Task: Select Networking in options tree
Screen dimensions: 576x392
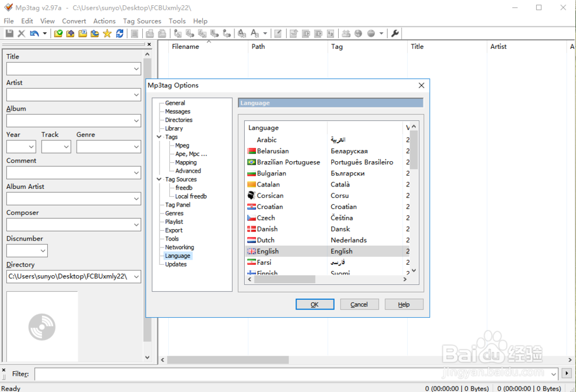Action: [179, 248]
